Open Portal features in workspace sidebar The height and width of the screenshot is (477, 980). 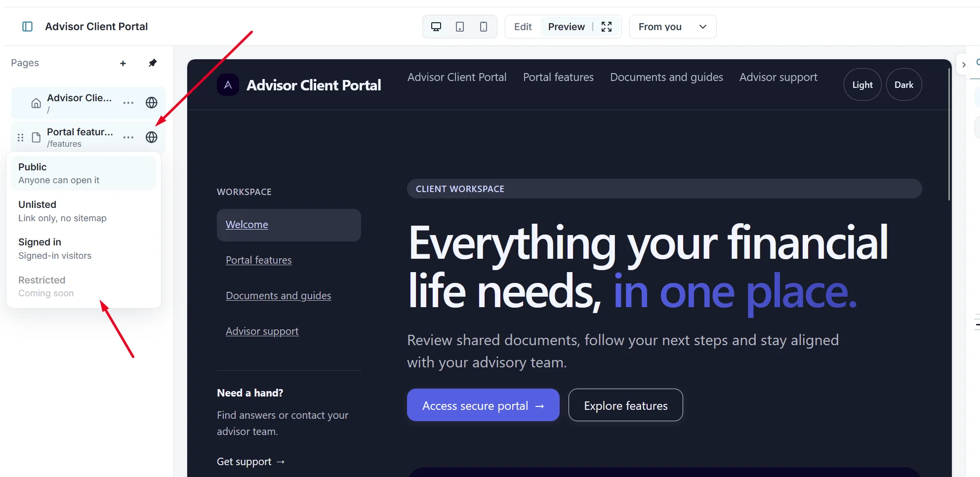click(x=259, y=260)
